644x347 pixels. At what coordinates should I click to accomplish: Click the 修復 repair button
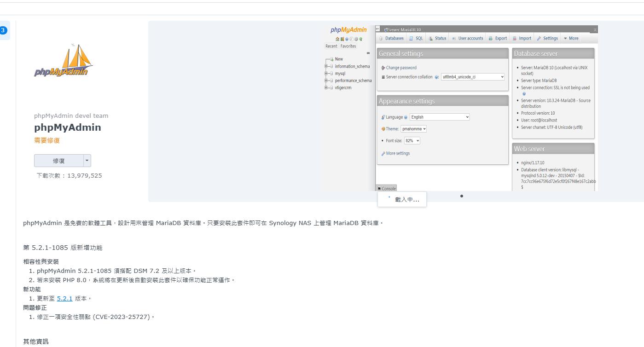[58, 161]
